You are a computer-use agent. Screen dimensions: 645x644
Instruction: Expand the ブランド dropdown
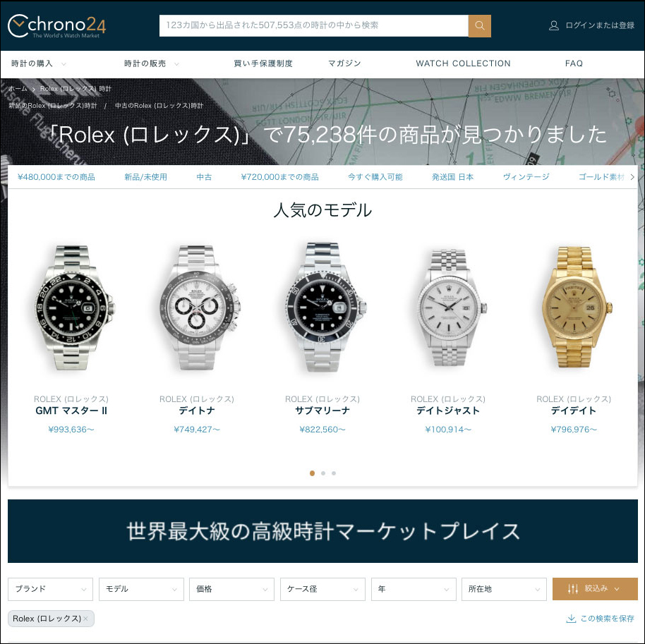(x=50, y=589)
